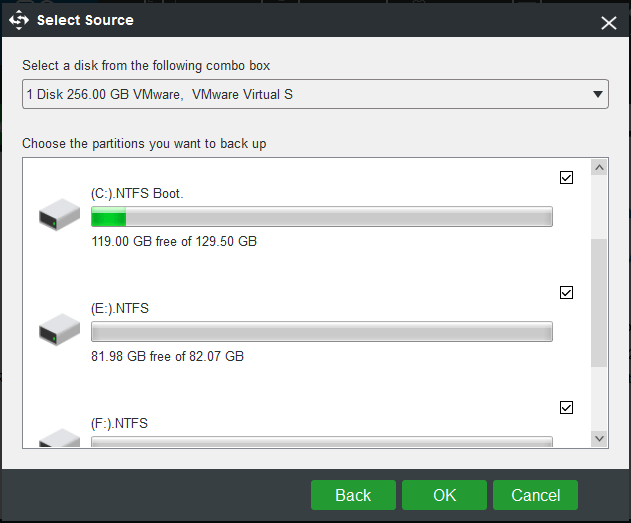
Task: Click the Back button
Action: 353,495
